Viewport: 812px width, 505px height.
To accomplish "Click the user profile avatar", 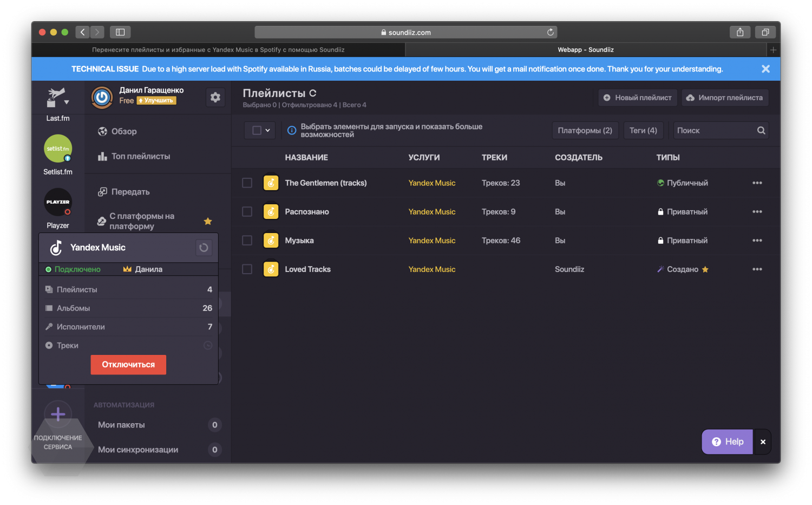I will [x=102, y=98].
